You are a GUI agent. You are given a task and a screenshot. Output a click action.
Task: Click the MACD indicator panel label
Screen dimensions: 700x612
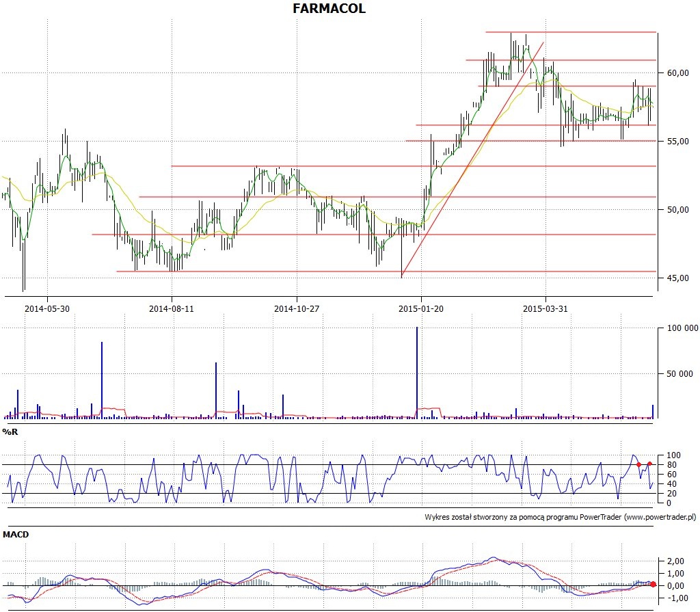(16, 534)
